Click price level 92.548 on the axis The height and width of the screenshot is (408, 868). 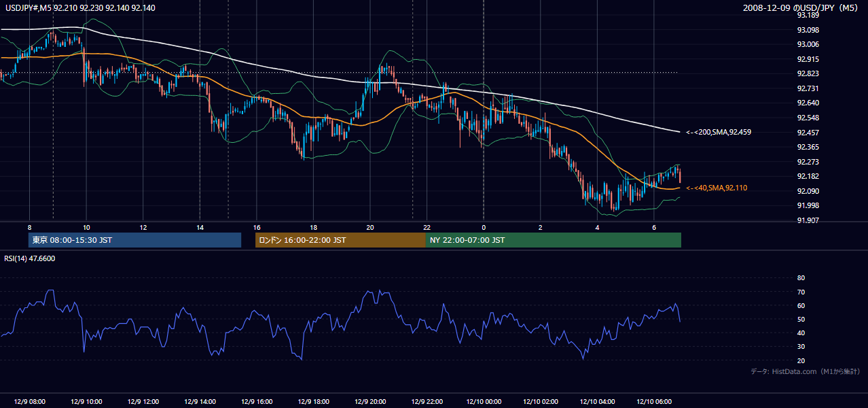click(808, 118)
